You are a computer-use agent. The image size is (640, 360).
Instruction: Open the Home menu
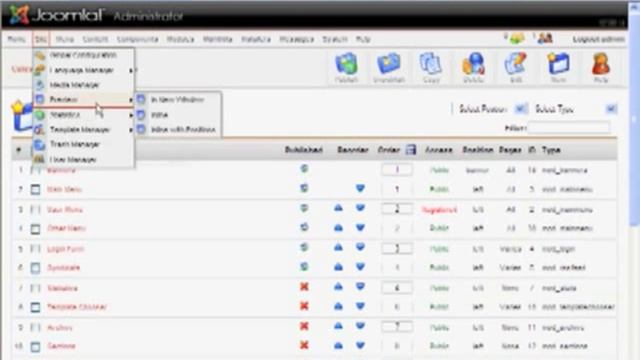16,39
